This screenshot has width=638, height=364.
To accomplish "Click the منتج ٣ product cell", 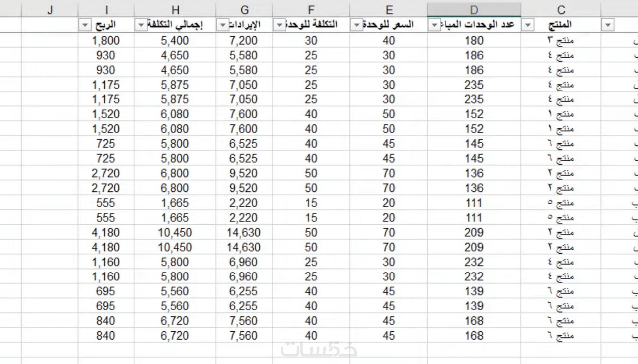I will [x=561, y=41].
